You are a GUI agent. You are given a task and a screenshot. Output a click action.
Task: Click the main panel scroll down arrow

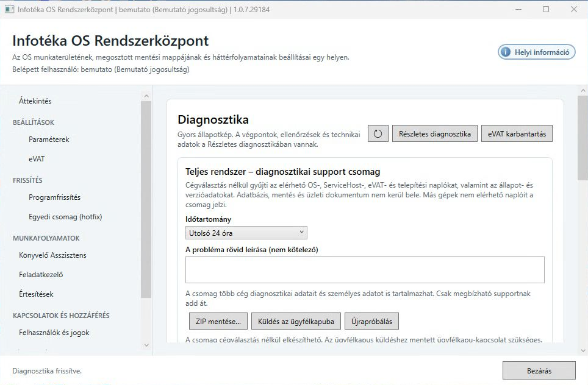tap(583, 350)
